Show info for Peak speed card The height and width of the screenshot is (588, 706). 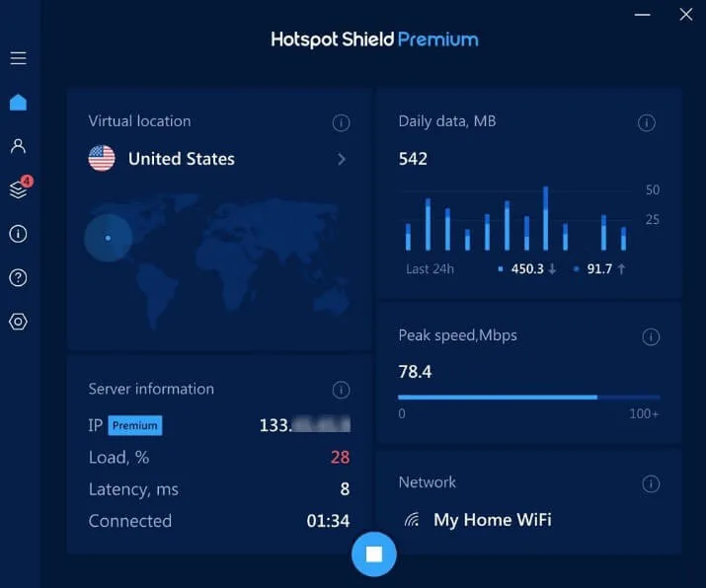coord(651,336)
